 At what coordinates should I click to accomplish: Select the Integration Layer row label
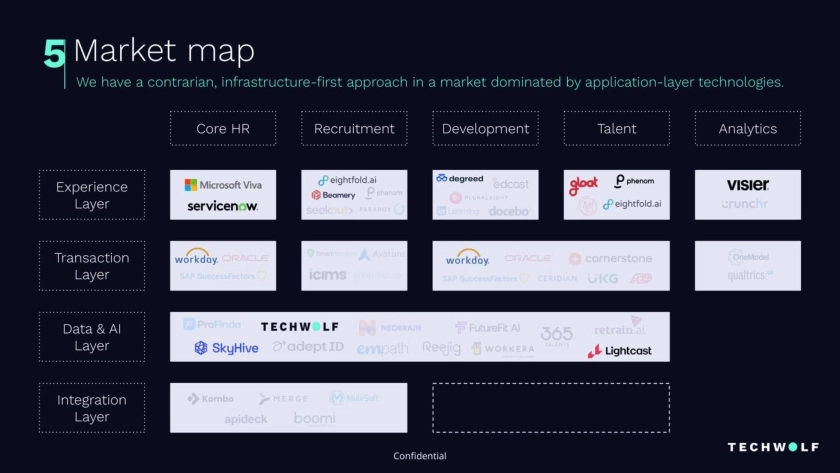point(92,408)
